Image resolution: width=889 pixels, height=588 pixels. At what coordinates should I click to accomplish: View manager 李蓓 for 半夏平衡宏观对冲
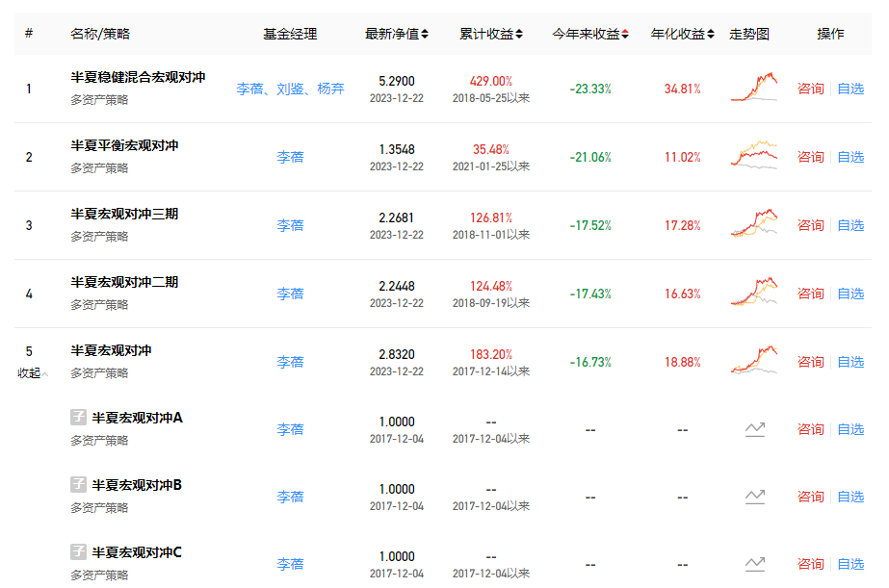290,157
